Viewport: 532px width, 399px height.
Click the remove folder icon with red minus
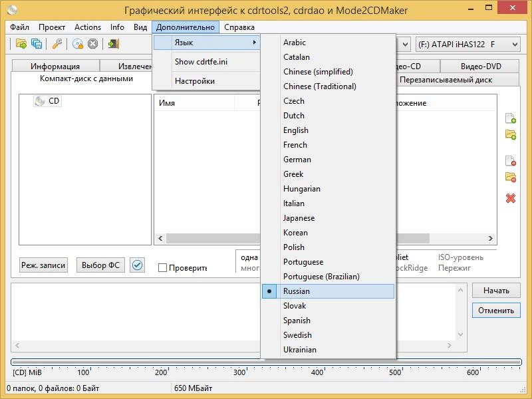(x=511, y=177)
